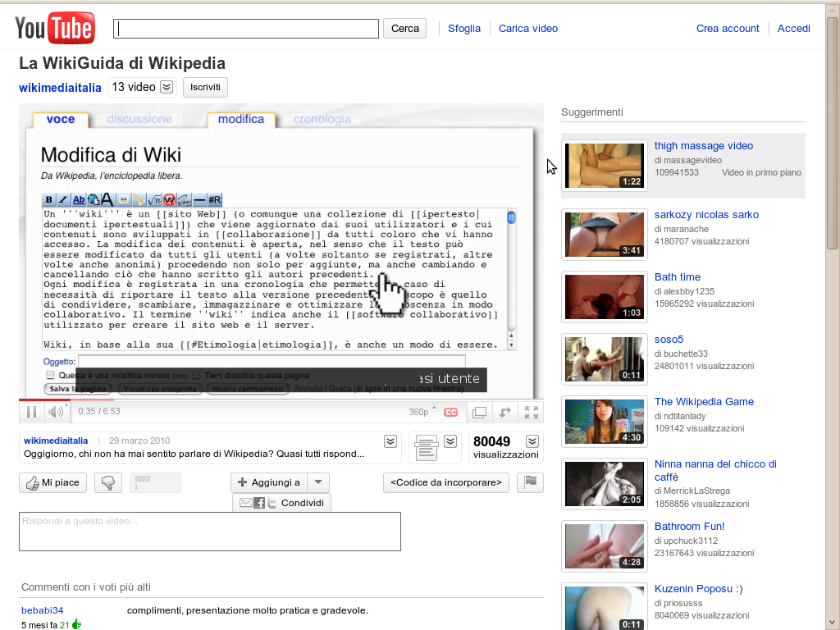Go to Carica video page

click(528, 29)
